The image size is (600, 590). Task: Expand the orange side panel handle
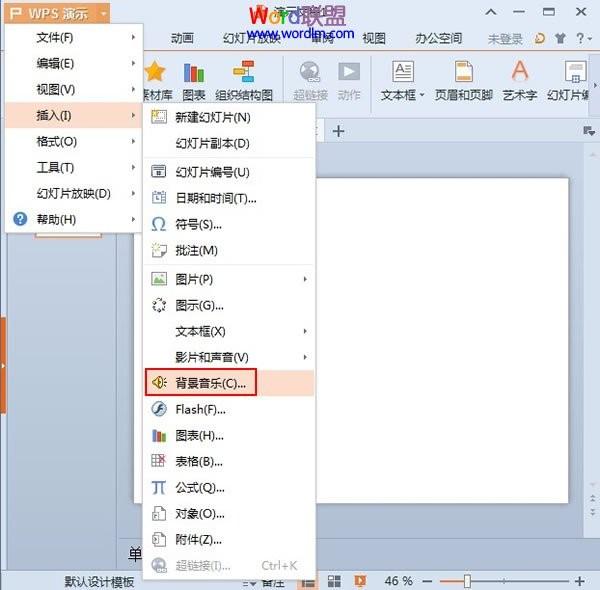[3, 365]
